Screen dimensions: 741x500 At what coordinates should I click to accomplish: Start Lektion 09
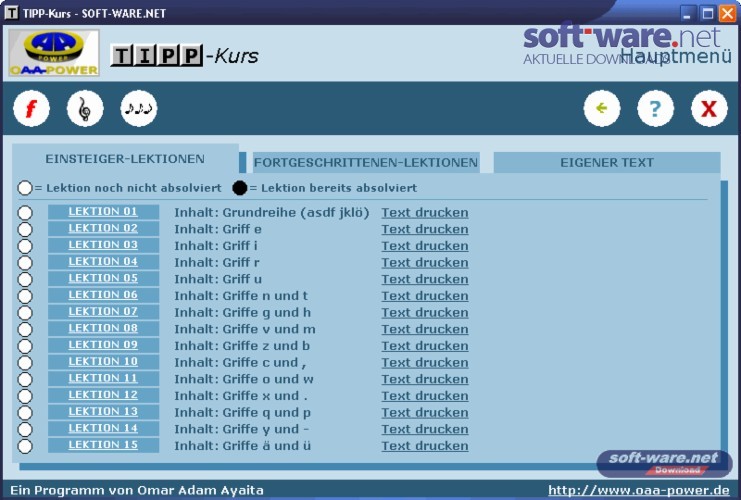click(103, 345)
